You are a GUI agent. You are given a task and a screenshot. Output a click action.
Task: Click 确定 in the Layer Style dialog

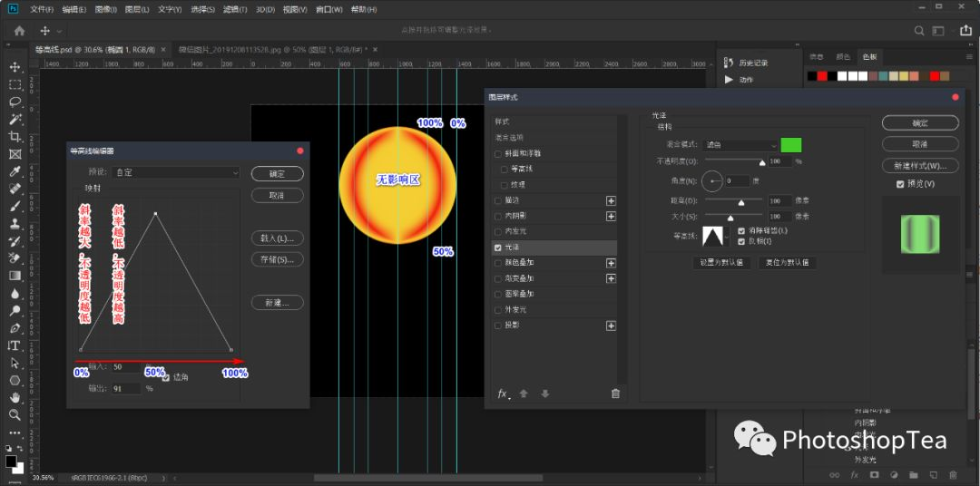pos(920,123)
